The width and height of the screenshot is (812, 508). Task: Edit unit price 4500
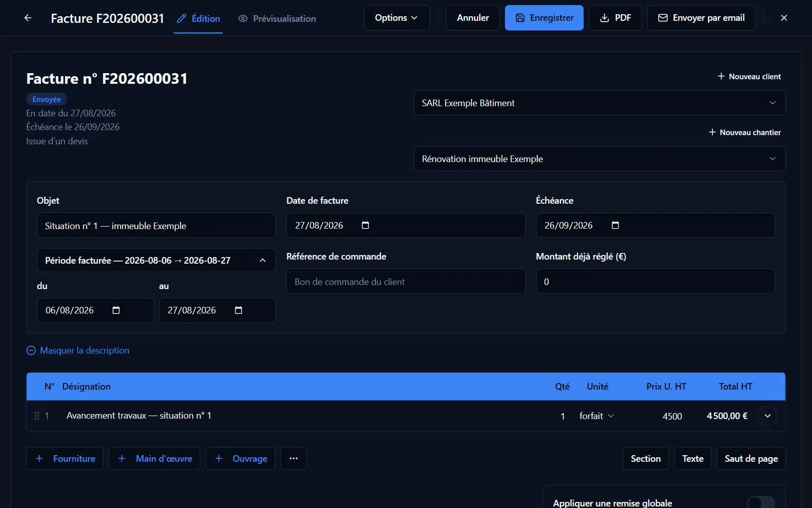point(672,416)
